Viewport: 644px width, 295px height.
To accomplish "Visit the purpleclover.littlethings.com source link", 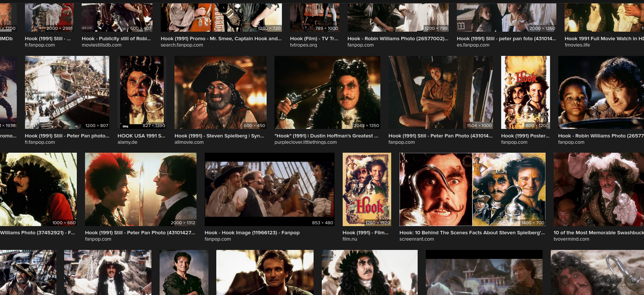I will [x=305, y=142].
